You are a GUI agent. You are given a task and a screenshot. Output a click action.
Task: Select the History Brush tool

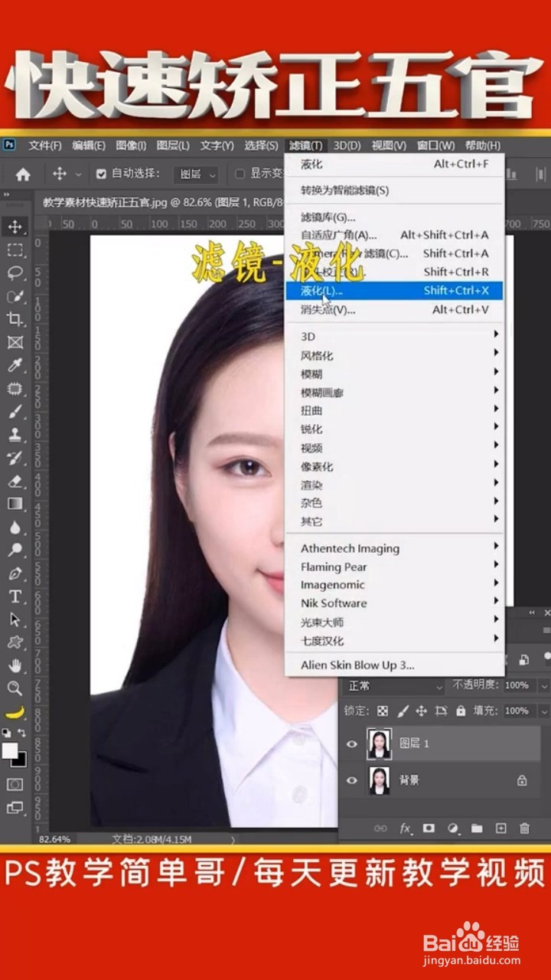[x=15, y=458]
